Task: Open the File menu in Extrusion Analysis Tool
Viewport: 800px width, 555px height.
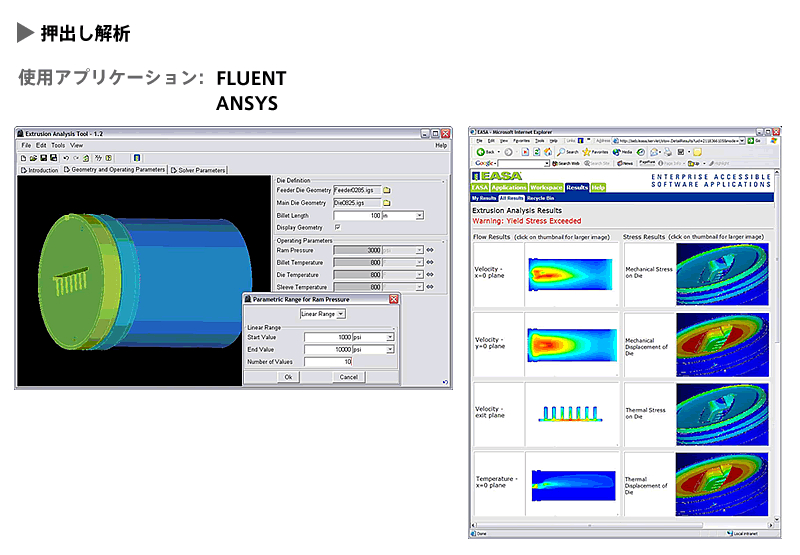Action: tap(26, 145)
